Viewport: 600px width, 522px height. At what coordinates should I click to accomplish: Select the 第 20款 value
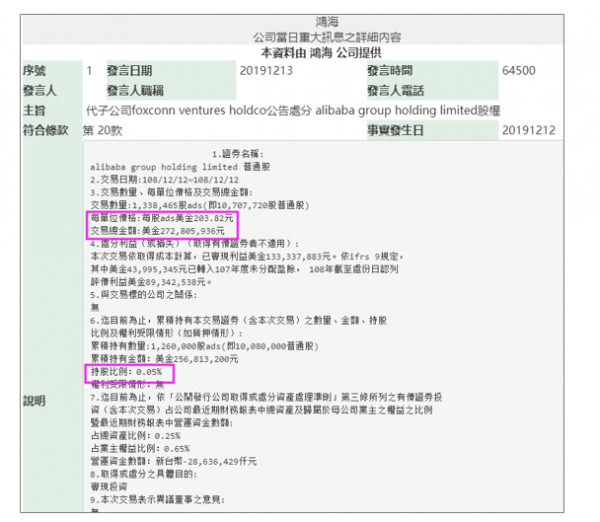(x=103, y=130)
